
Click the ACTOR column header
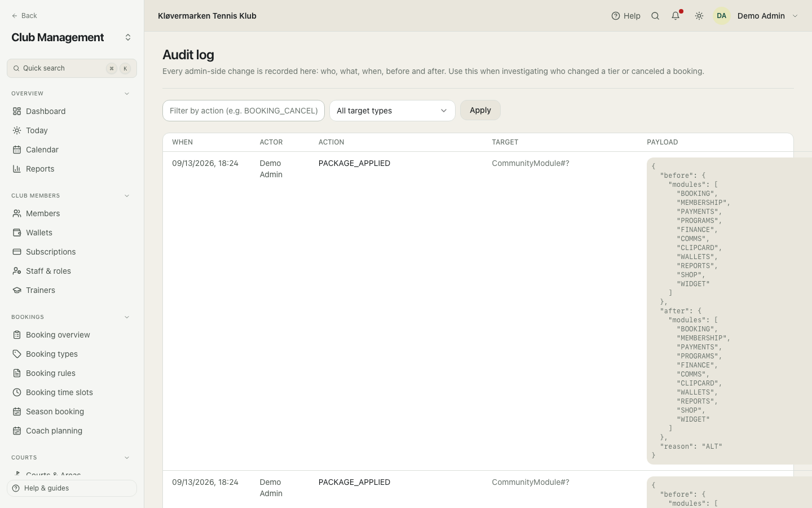(271, 142)
